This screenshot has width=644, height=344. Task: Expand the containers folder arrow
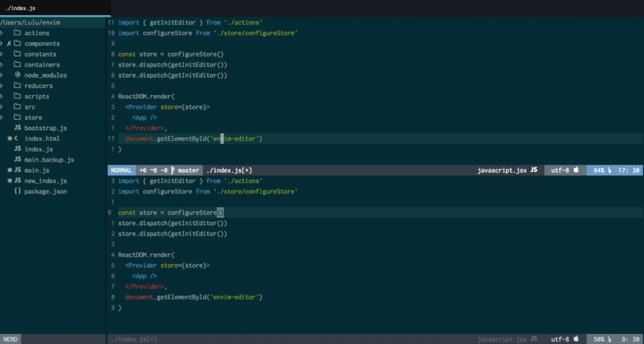(3, 65)
